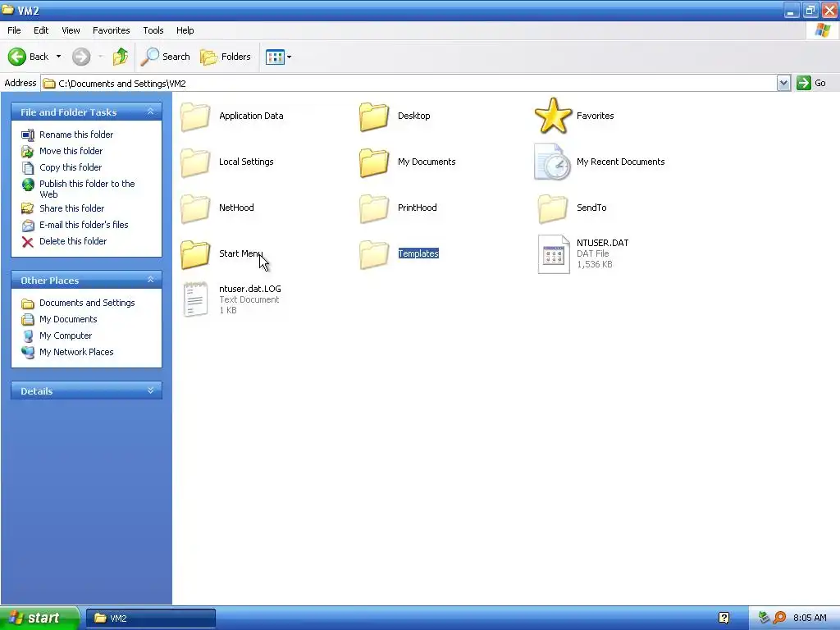This screenshot has height=630, width=840.
Task: Open the Help menu
Action: 185,30
